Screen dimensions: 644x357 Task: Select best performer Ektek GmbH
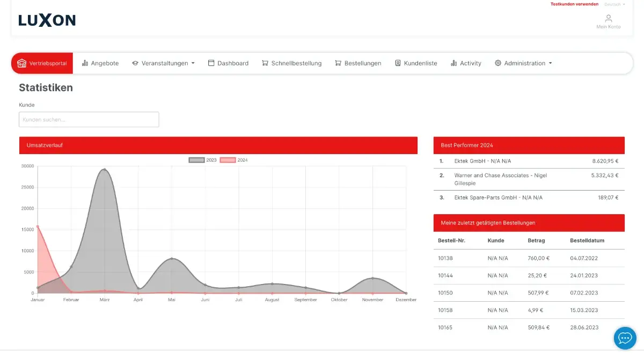[x=482, y=161]
